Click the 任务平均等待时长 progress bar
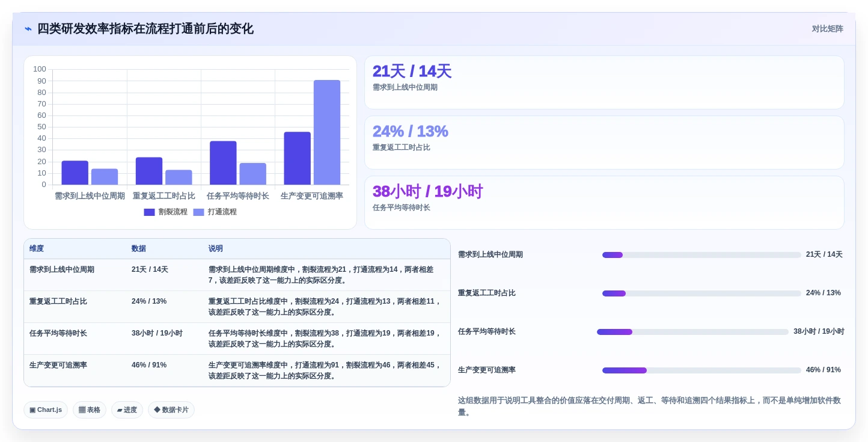The width and height of the screenshot is (868, 442). (692, 332)
